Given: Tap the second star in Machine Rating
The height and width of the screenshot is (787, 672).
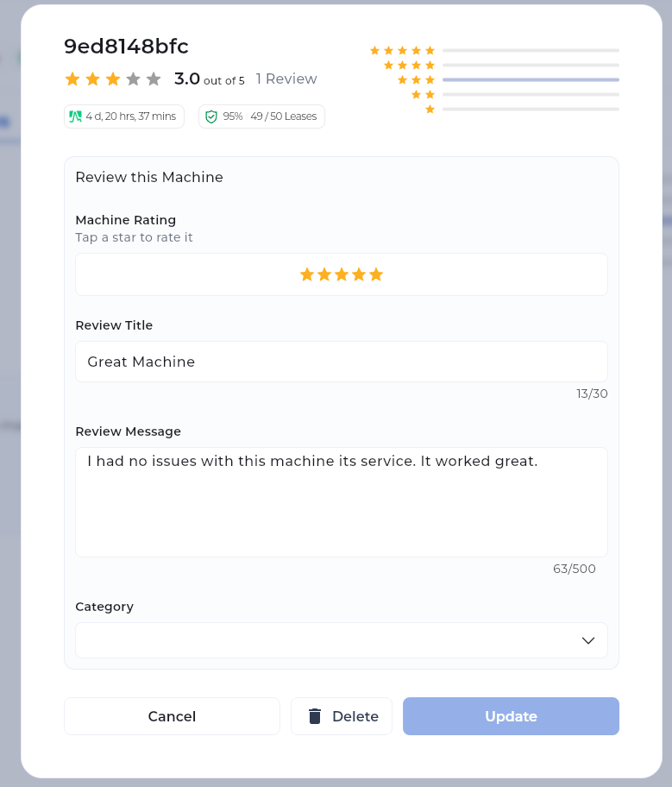Looking at the screenshot, I should [324, 274].
